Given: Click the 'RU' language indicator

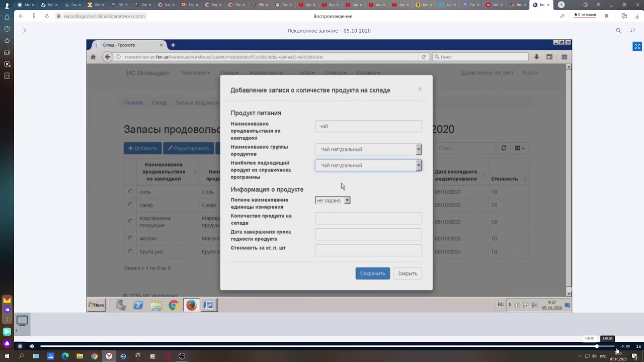Looking at the screenshot, I should tap(501, 304).
